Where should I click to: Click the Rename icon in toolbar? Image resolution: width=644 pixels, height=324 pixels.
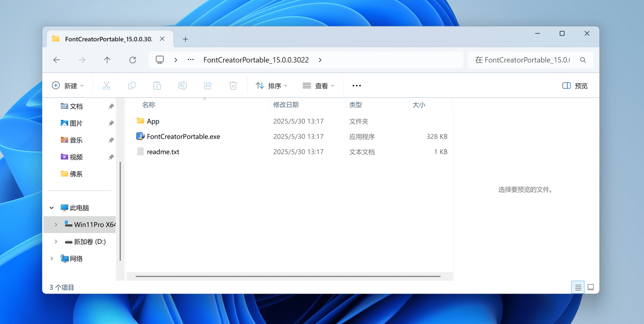(182, 86)
